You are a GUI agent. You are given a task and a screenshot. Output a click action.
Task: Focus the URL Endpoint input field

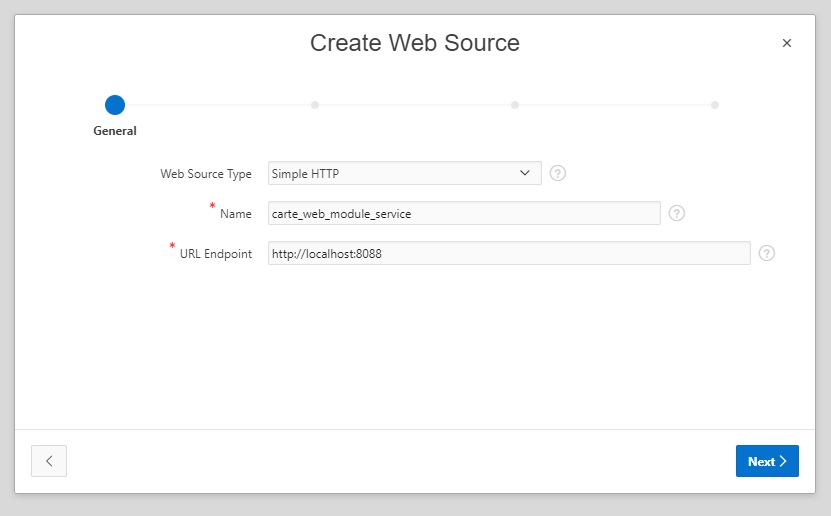(509, 253)
